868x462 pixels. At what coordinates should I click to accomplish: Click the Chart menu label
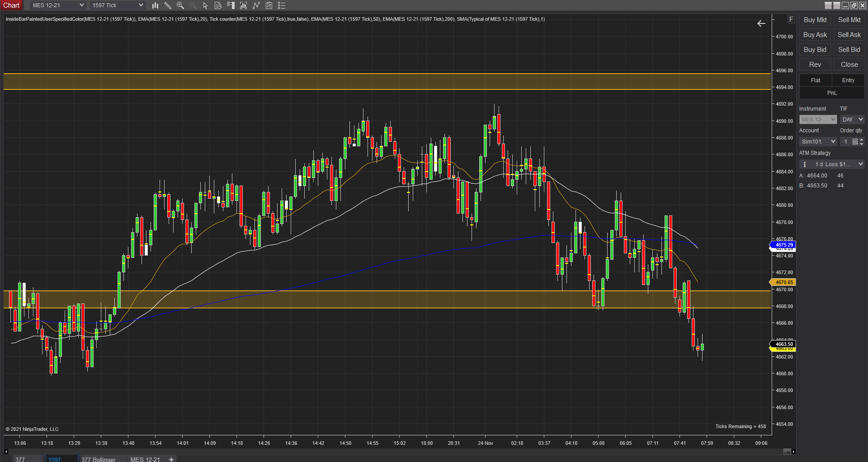[11, 5]
